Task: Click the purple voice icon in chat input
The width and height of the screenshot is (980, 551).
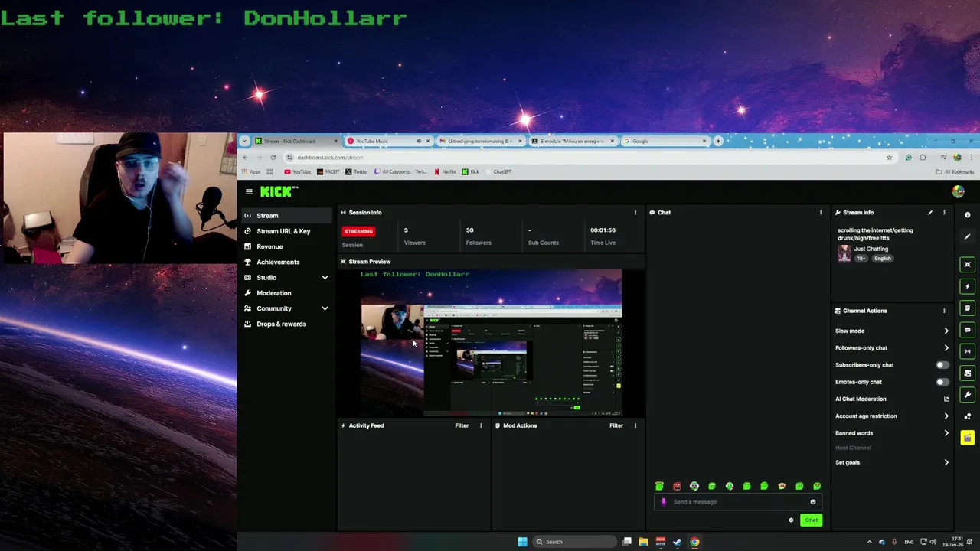Action: pyautogui.click(x=664, y=502)
